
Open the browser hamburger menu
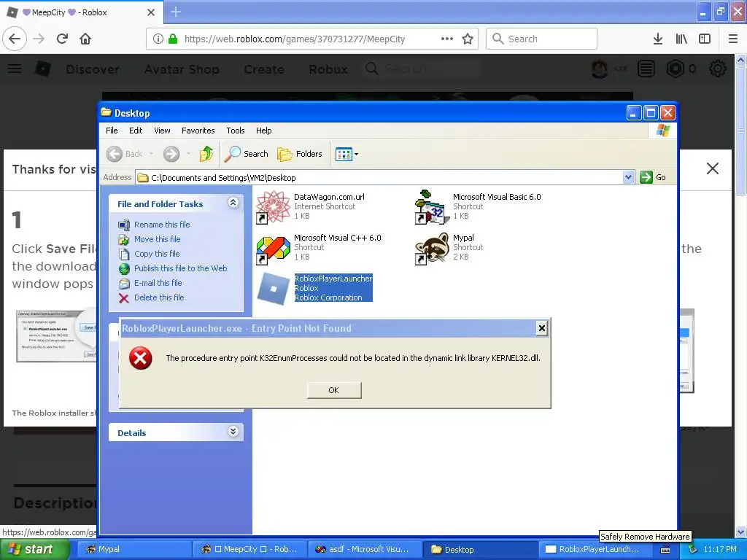732,39
